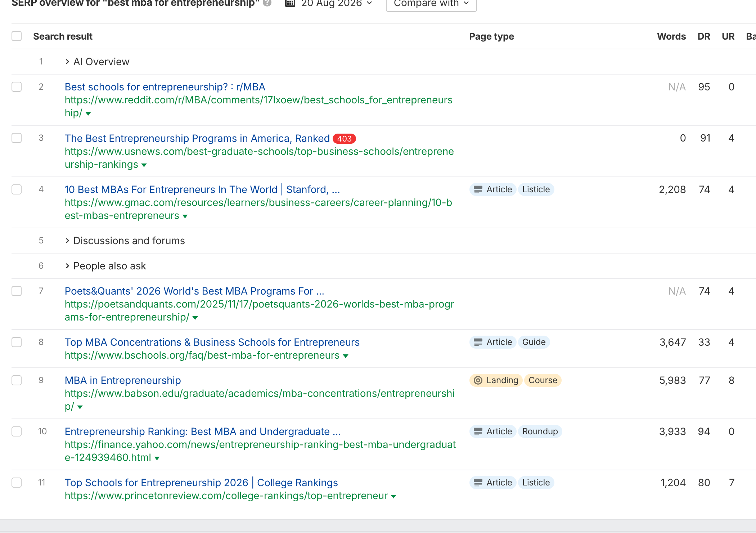Viewport: 756px width, 533px height.
Task: Click Listicle tag on Princeton Review result
Action: click(x=536, y=483)
